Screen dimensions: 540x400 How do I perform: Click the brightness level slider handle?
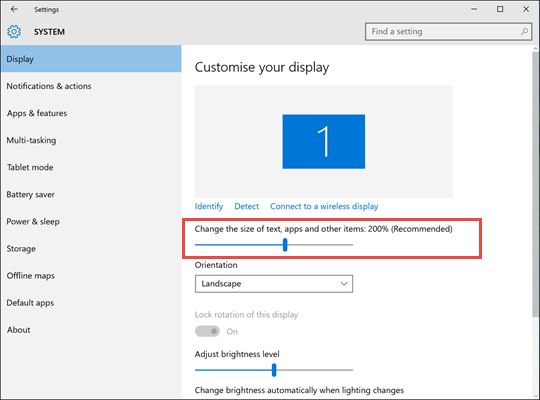tap(274, 370)
